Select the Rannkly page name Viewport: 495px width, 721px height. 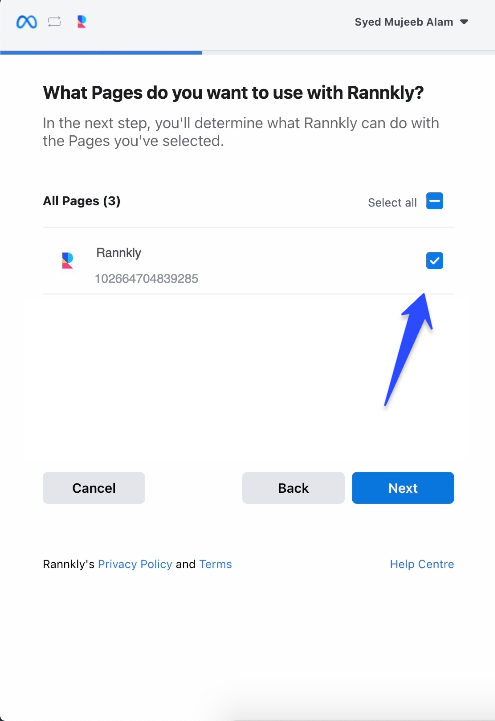tap(119, 253)
